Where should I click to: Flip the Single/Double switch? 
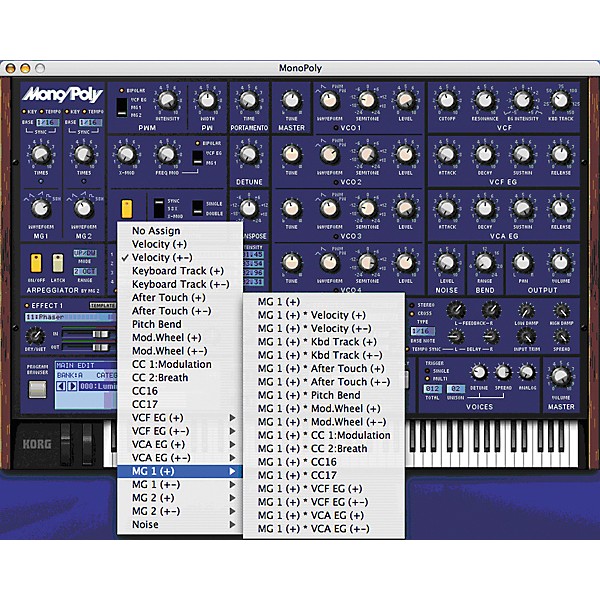pyautogui.click(x=197, y=209)
